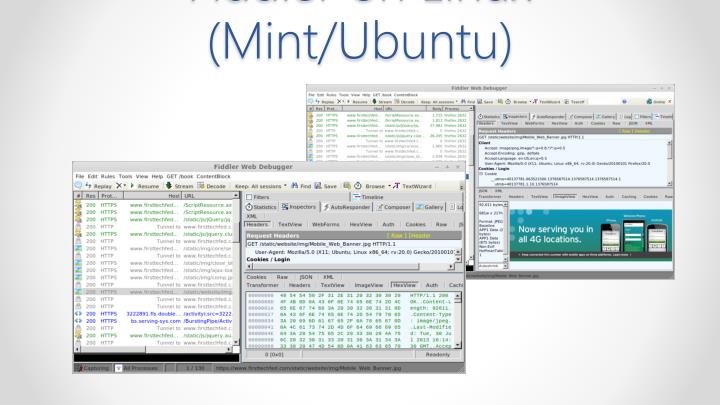Select the request Headers tab in front window

tap(257, 225)
